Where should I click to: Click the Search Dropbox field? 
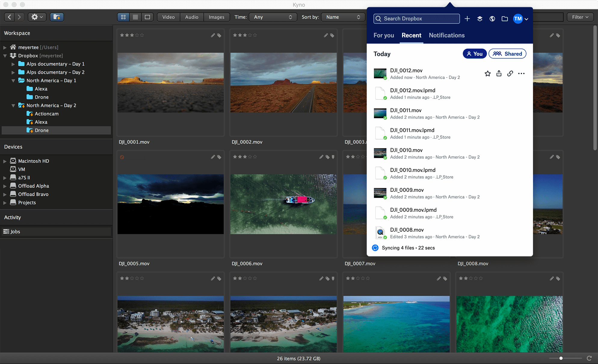click(x=417, y=19)
